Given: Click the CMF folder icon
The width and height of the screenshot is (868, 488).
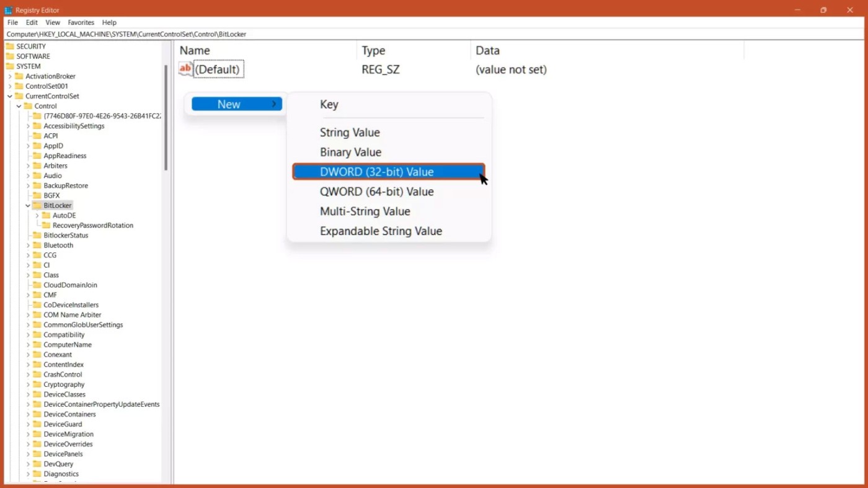Looking at the screenshot, I should tap(37, 295).
